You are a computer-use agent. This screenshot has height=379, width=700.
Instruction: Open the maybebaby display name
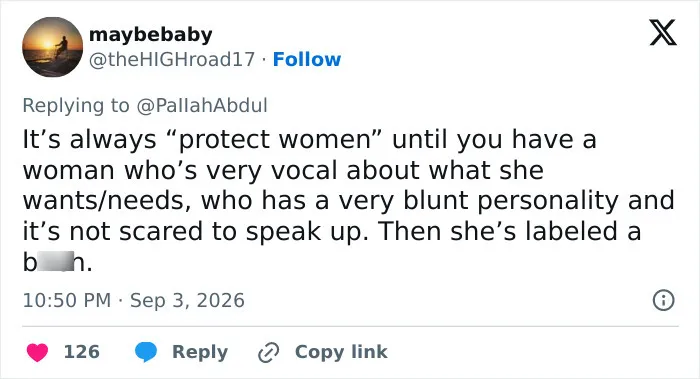(150, 35)
